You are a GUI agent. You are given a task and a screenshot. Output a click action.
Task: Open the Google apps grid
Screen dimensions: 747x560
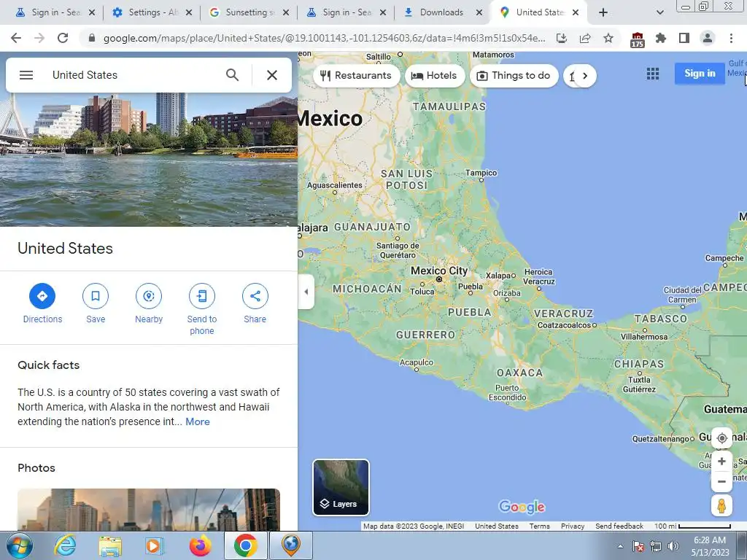[653, 74]
